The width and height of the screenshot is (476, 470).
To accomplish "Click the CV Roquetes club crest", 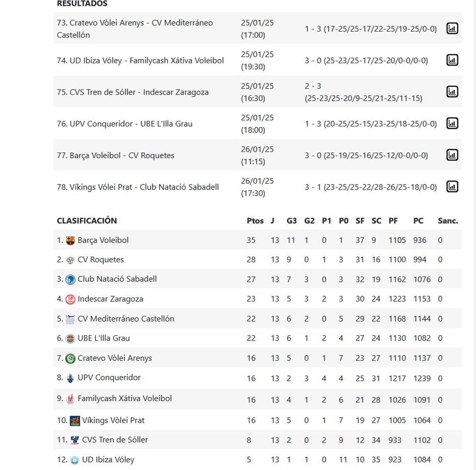I will coord(70,259).
